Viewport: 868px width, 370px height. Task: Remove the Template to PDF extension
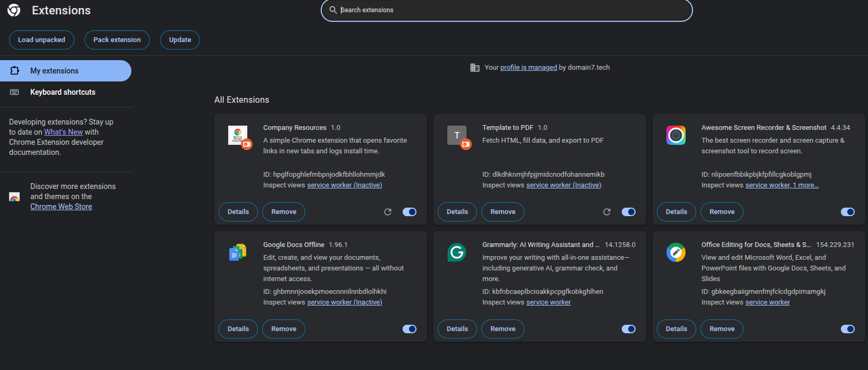coord(503,212)
